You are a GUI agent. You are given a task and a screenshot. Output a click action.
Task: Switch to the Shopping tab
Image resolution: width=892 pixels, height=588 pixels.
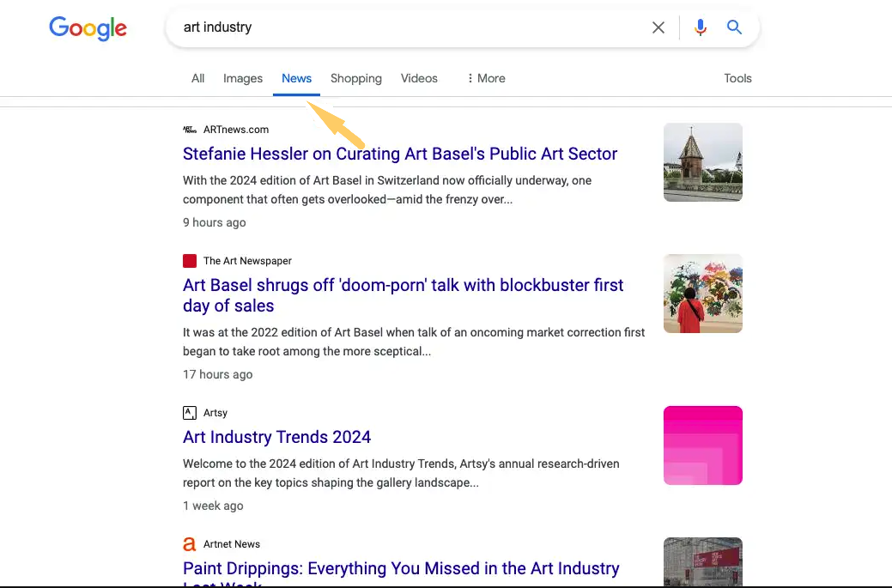[355, 78]
